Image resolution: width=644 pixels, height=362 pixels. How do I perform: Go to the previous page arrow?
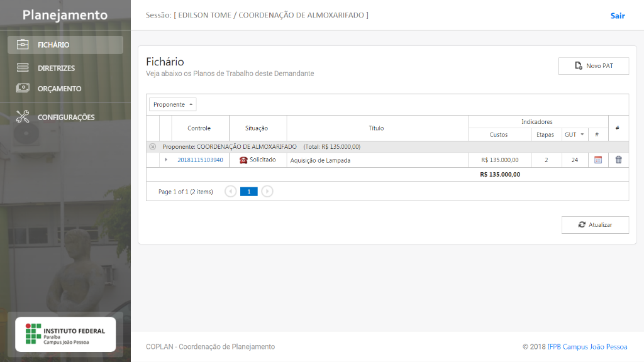coord(231,192)
